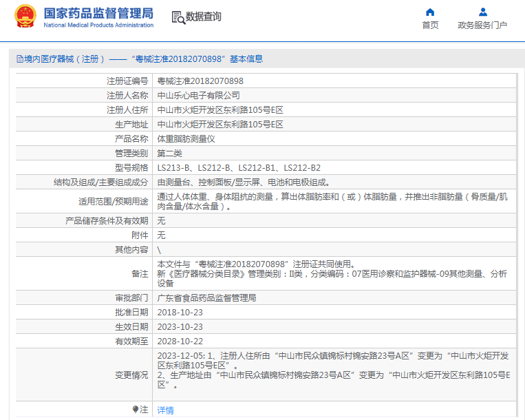Open the 数据查询 search icon
The width and height of the screenshot is (525, 420).
(178, 17)
